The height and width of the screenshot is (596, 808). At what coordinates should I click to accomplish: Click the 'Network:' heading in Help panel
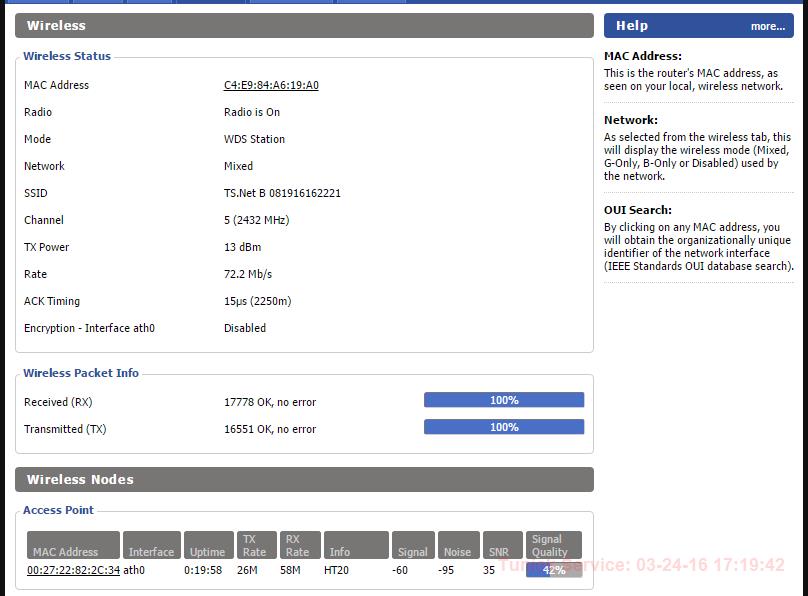[631, 120]
